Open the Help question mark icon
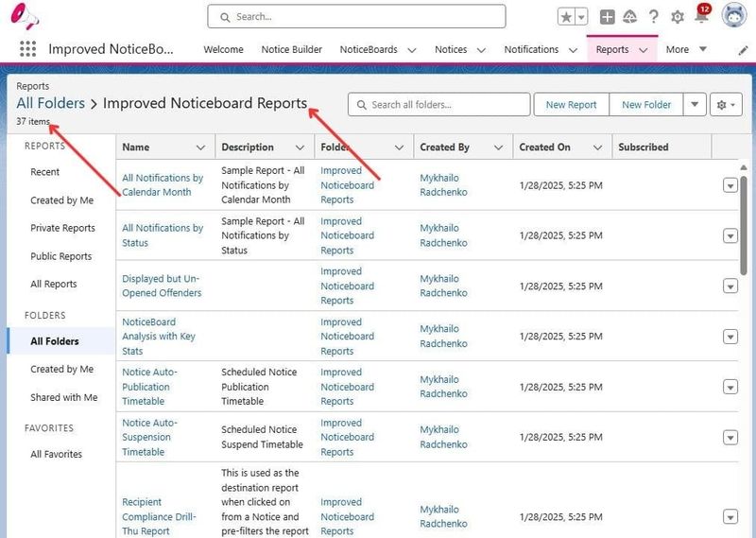 point(653,17)
